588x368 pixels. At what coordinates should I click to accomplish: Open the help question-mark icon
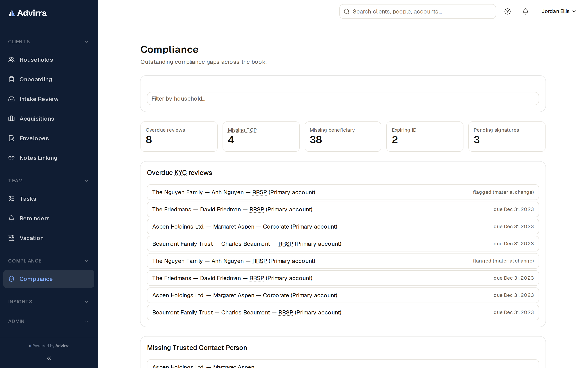(507, 11)
